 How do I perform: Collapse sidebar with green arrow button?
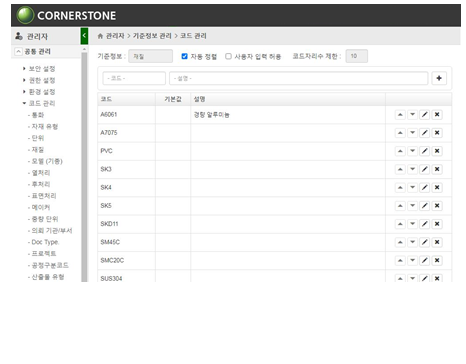[84, 36]
